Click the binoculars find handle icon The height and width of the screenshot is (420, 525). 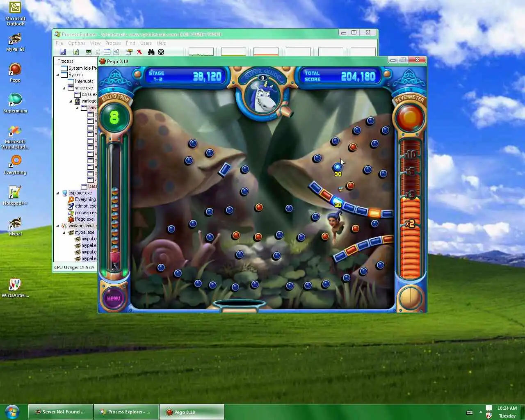(151, 52)
